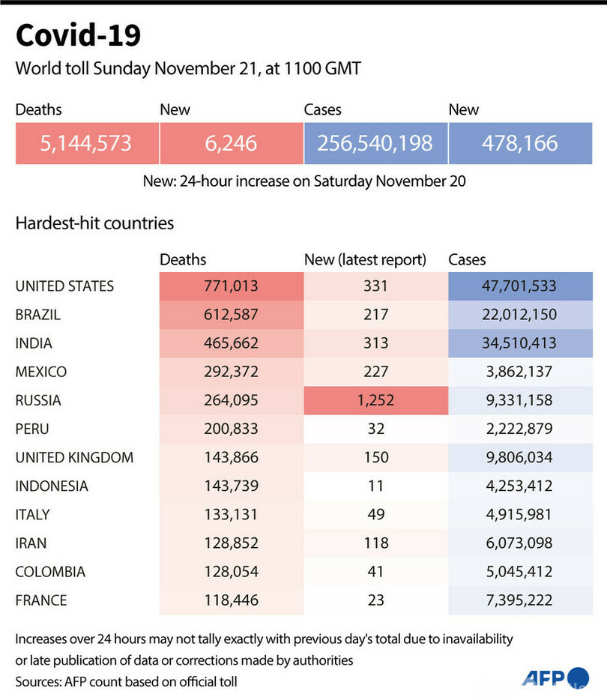
Task: Click the total deaths box 5,144,573
Action: click(87, 142)
